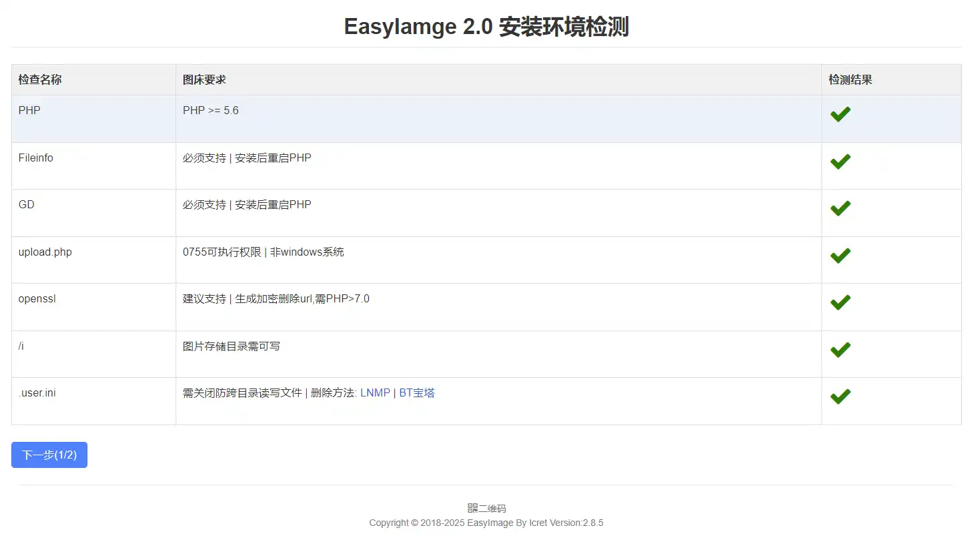Click the EasyImage 2.0 安装环境检测 page title

(x=486, y=27)
